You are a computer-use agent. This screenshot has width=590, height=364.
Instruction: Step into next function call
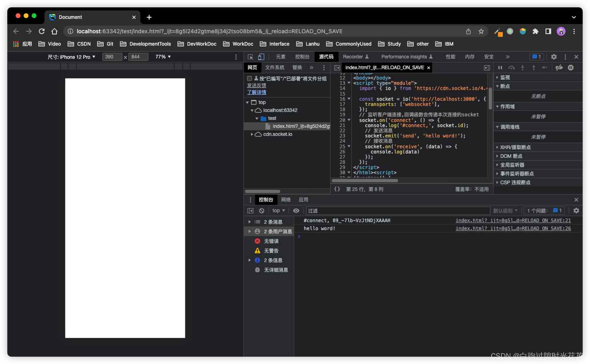522,68
